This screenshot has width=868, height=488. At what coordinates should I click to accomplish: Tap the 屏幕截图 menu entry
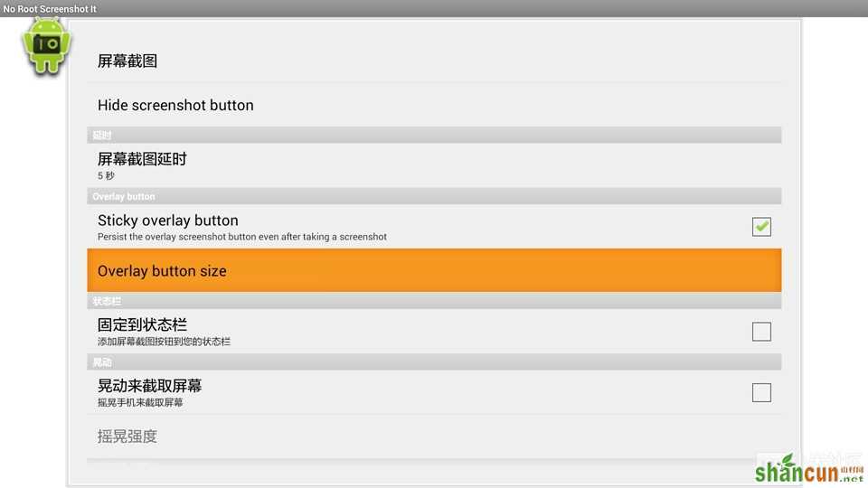pyautogui.click(x=434, y=61)
